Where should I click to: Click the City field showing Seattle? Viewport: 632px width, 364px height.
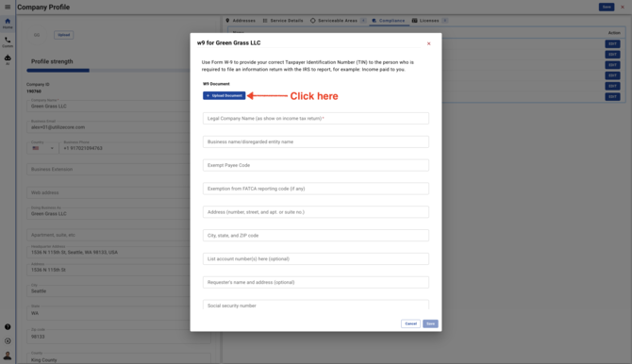[x=108, y=290]
